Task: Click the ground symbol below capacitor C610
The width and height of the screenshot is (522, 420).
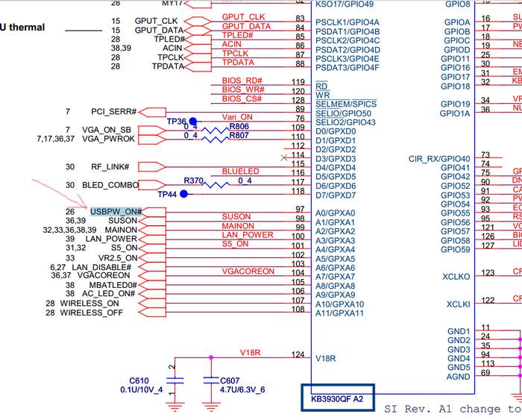Action: coord(174,407)
